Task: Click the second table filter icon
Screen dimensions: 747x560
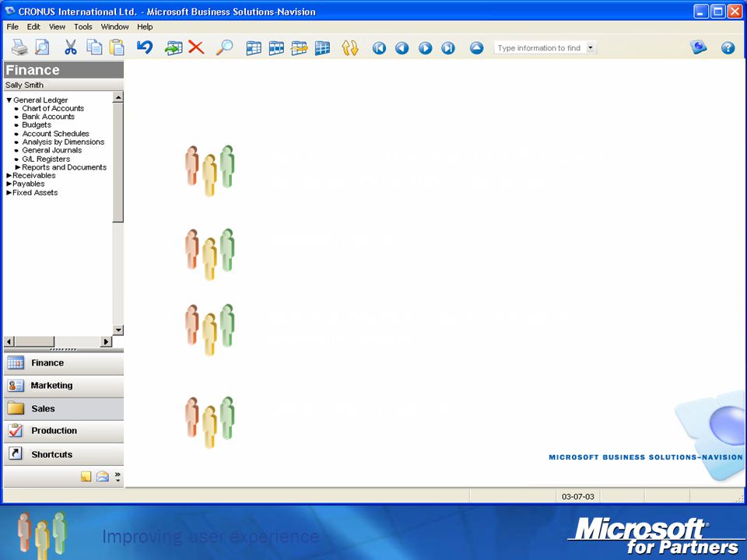Action: 276,48
